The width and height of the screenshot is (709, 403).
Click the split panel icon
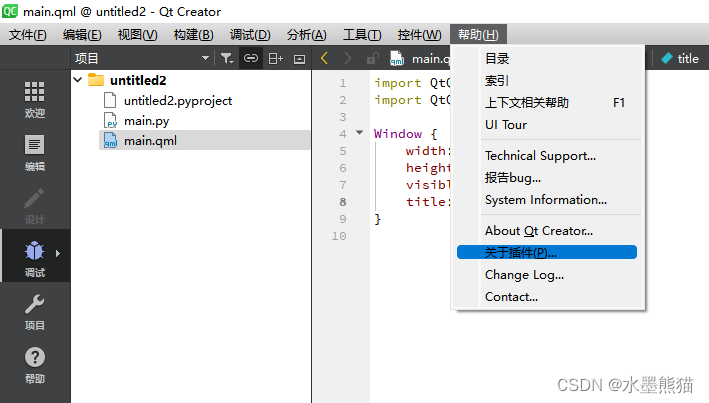tap(275, 58)
